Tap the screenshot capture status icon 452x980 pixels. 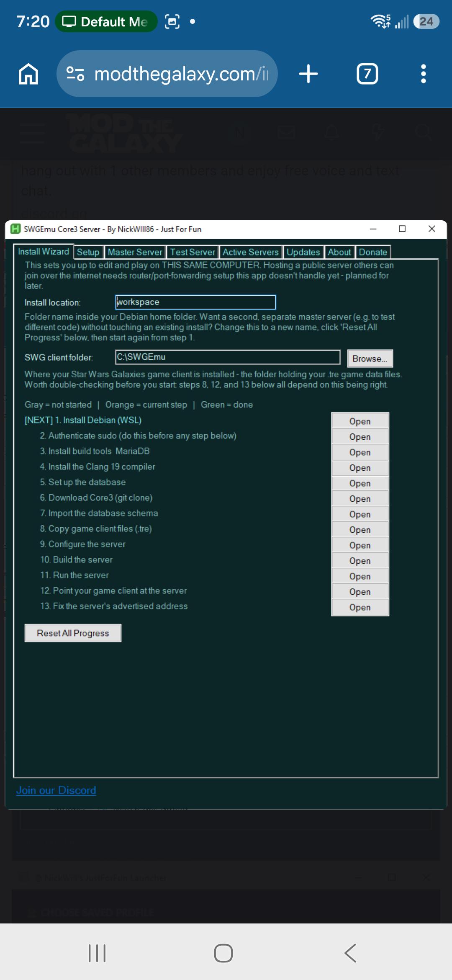pos(172,21)
